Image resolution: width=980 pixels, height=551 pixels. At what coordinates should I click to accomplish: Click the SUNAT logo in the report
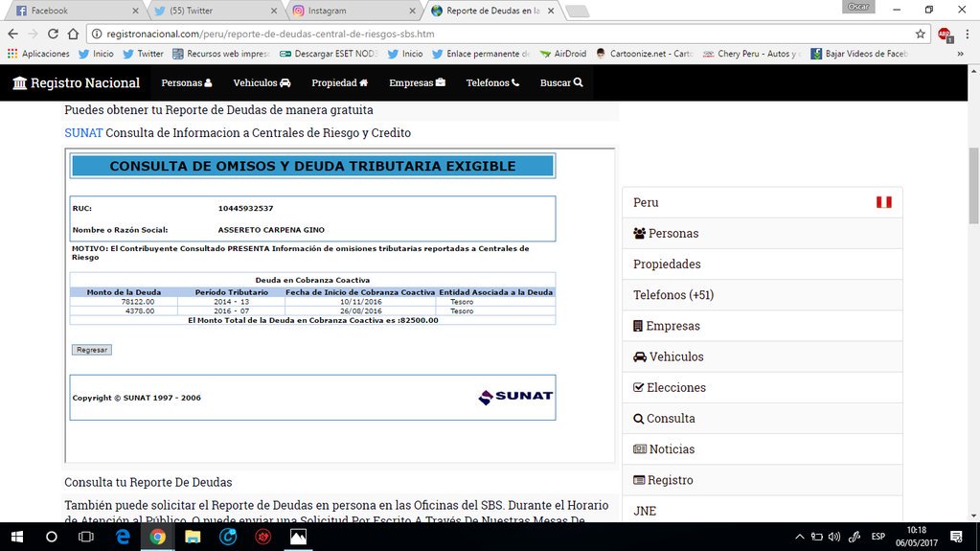(x=515, y=397)
